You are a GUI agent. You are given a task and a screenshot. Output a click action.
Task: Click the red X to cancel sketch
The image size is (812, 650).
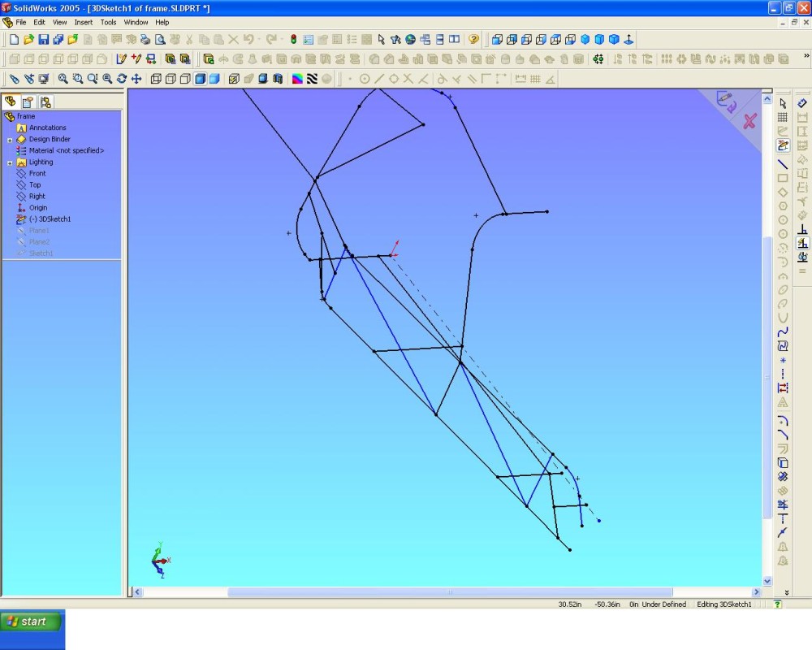pyautogui.click(x=749, y=121)
